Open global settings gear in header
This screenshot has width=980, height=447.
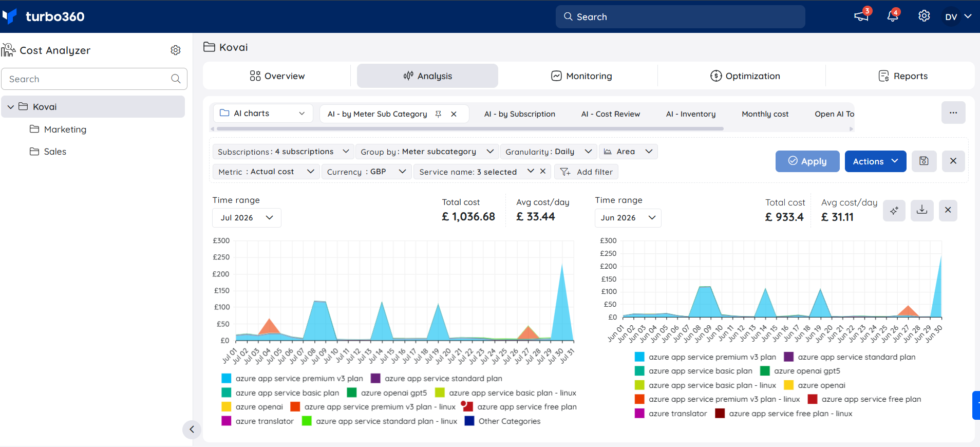click(x=924, y=16)
